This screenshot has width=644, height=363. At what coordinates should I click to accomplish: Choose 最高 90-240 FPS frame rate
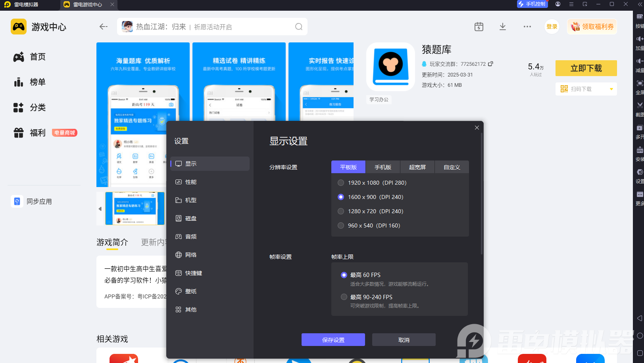(x=367, y=297)
